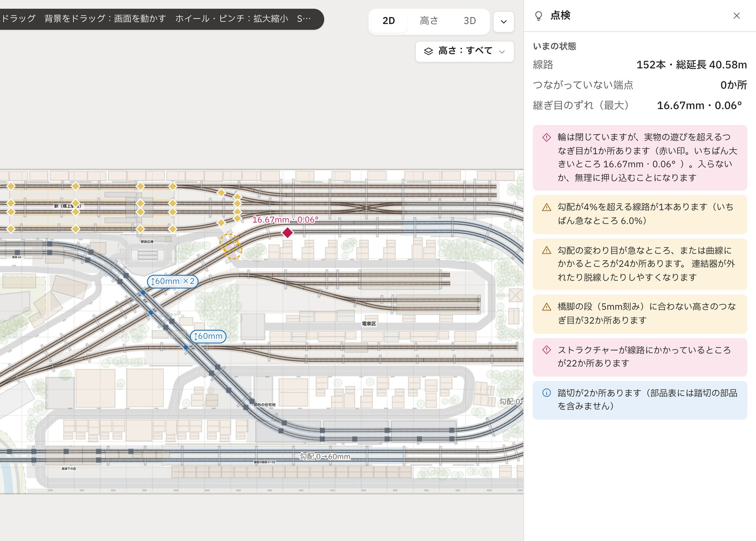Click the 16.67mm・0.06° value in status list
Image resolution: width=756 pixels, height=541 pixels.
point(699,105)
